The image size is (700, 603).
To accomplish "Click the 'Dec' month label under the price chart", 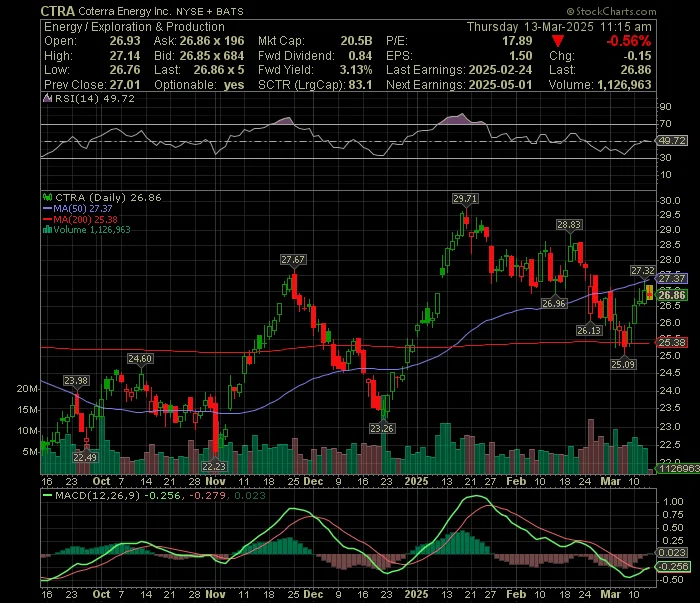I will click(x=313, y=481).
